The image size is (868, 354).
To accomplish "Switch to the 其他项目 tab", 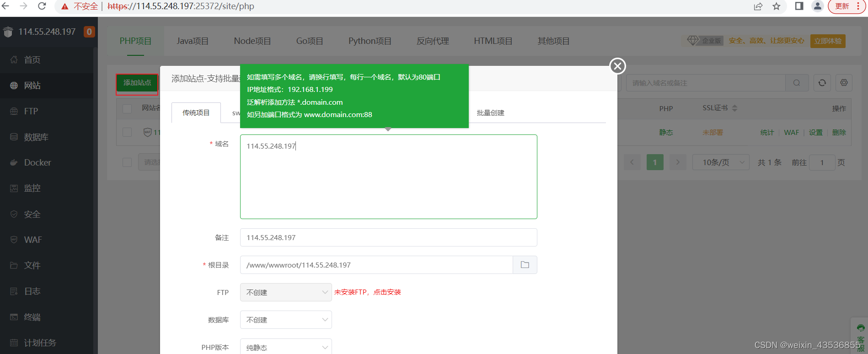I will 553,41.
